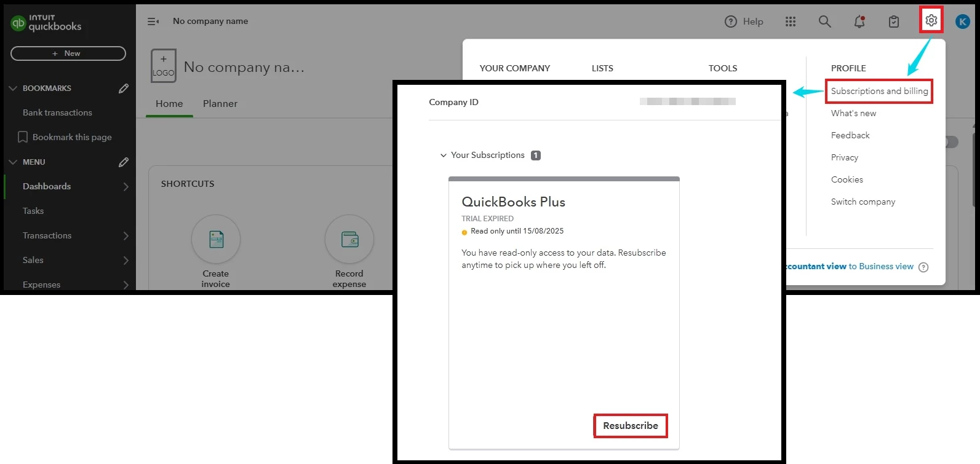Screen dimensions: 980x464
Task: Open Cookies in Profile menu
Action: 847,179
